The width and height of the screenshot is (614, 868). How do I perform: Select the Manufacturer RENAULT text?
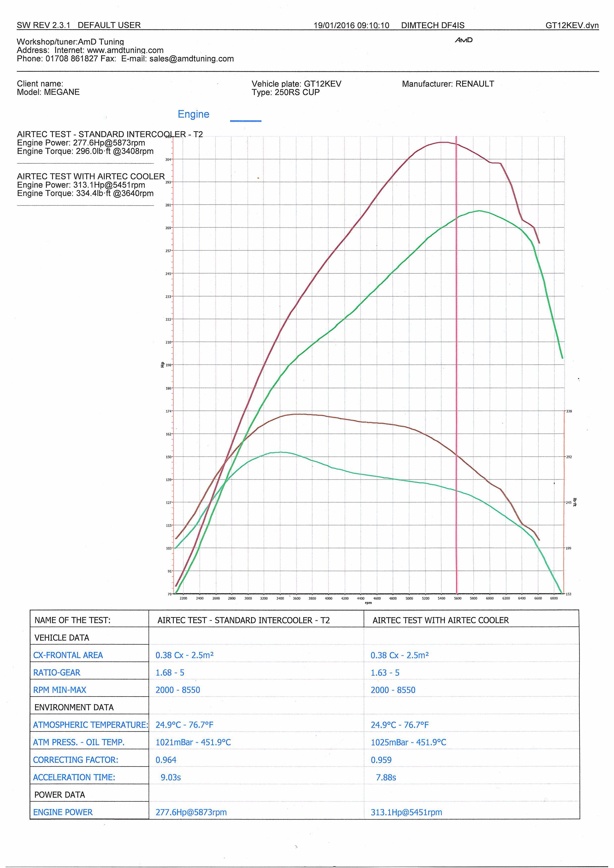pyautogui.click(x=448, y=84)
